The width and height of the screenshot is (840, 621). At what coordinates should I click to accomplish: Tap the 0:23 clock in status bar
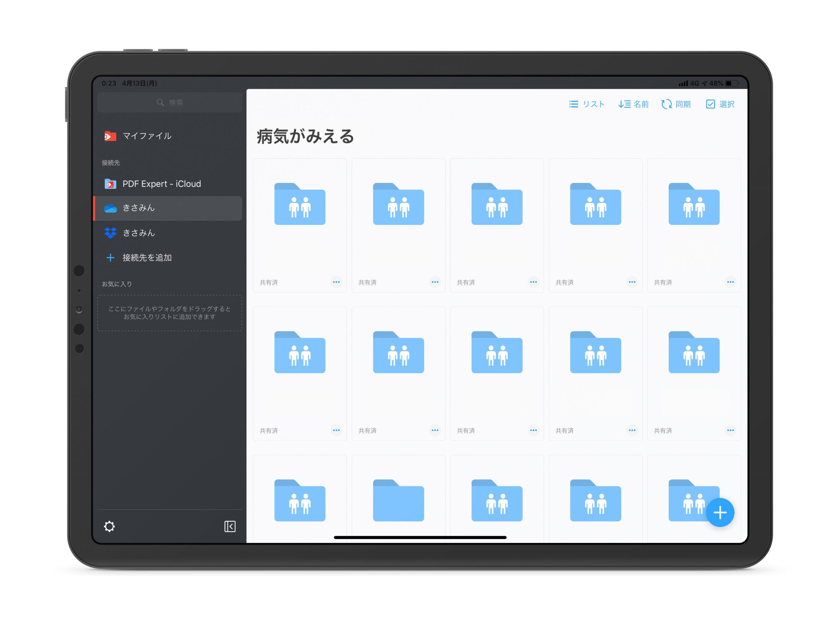pyautogui.click(x=109, y=84)
